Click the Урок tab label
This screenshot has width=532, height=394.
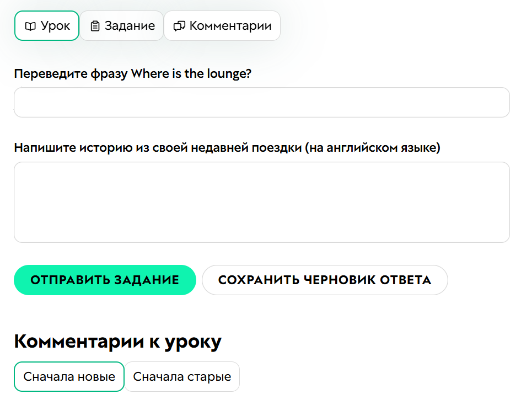(x=55, y=25)
